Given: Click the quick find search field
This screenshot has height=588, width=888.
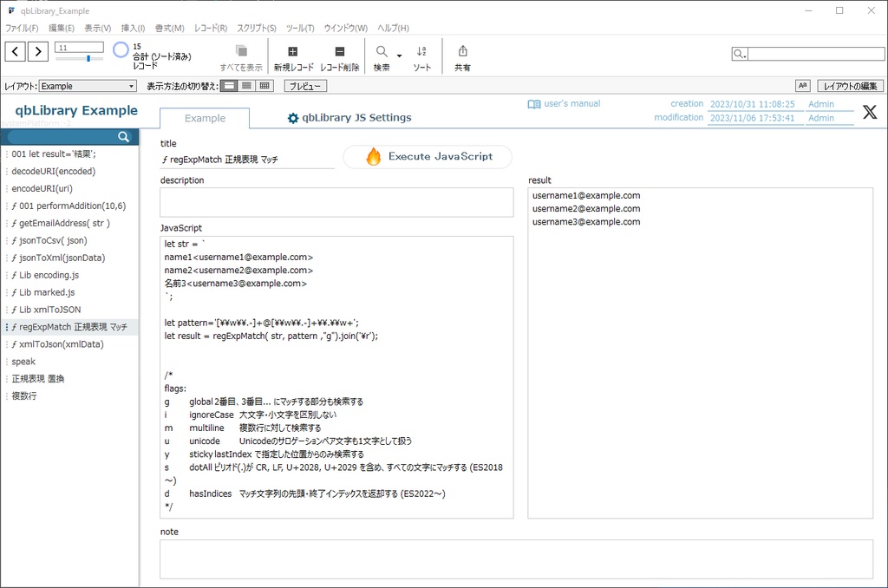Looking at the screenshot, I should point(815,54).
